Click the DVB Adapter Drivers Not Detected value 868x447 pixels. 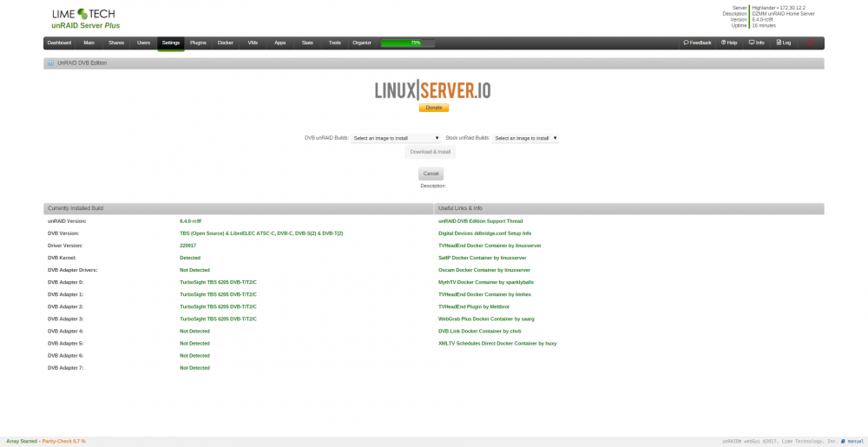(x=194, y=270)
